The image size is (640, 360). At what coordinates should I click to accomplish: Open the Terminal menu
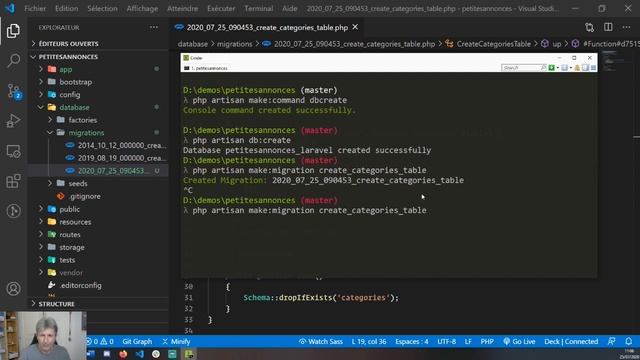click(259, 8)
